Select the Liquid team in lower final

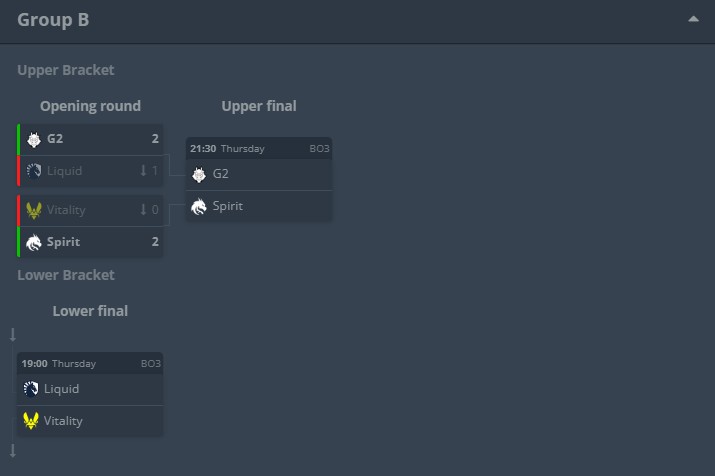pyautogui.click(x=61, y=389)
